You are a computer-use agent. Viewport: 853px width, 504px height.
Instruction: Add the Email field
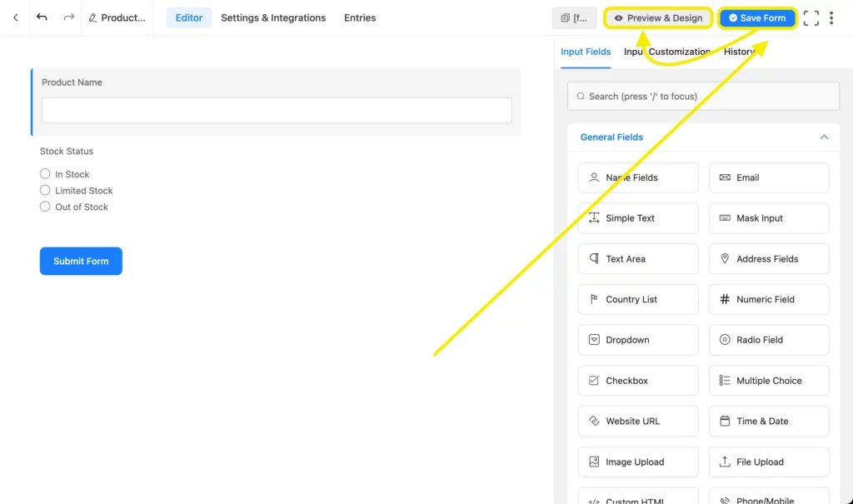(768, 177)
